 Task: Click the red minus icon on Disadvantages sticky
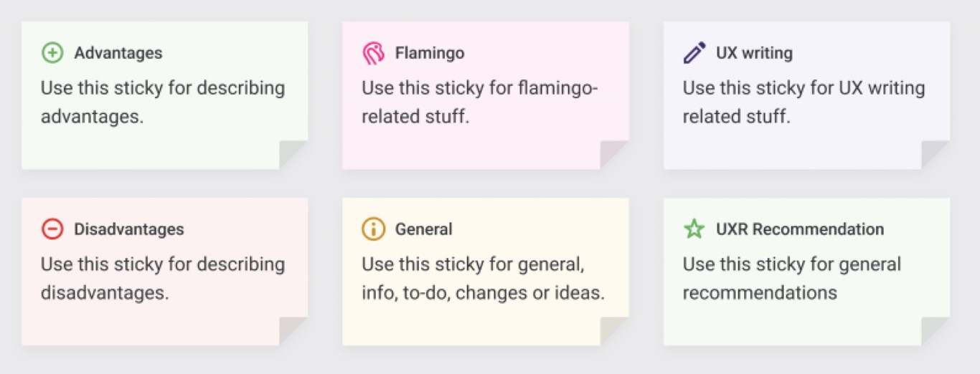52,229
